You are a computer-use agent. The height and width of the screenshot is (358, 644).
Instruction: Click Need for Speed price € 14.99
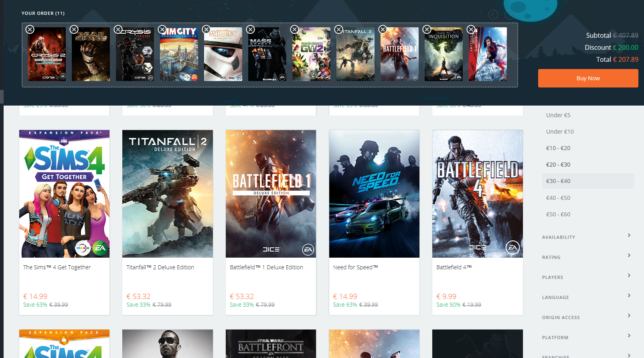point(345,297)
